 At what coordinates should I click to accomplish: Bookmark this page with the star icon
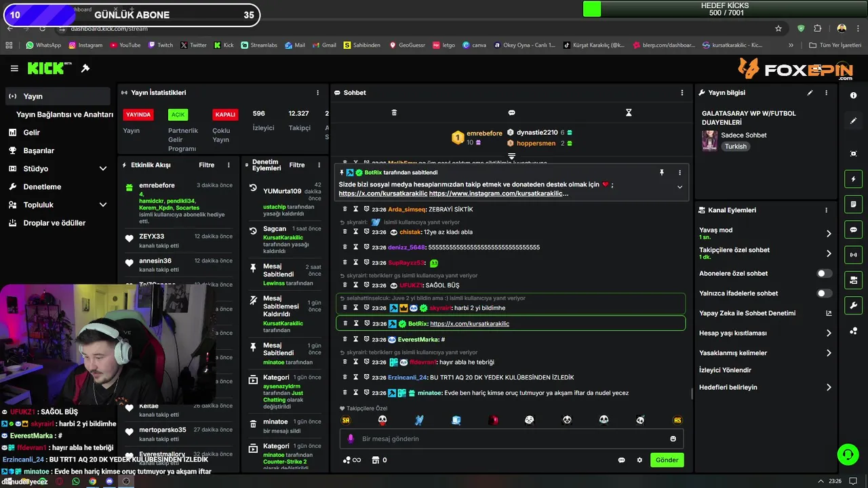tap(778, 28)
